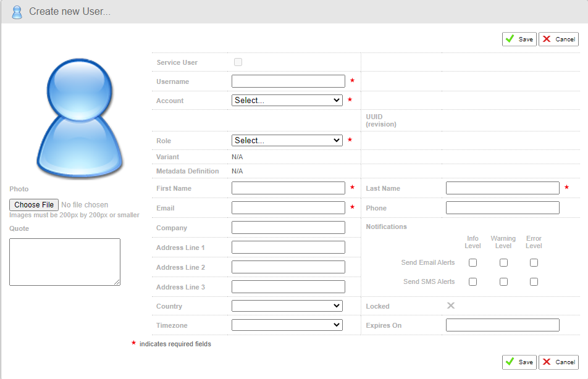Click the Locked X icon
The width and height of the screenshot is (588, 379).
tap(451, 306)
